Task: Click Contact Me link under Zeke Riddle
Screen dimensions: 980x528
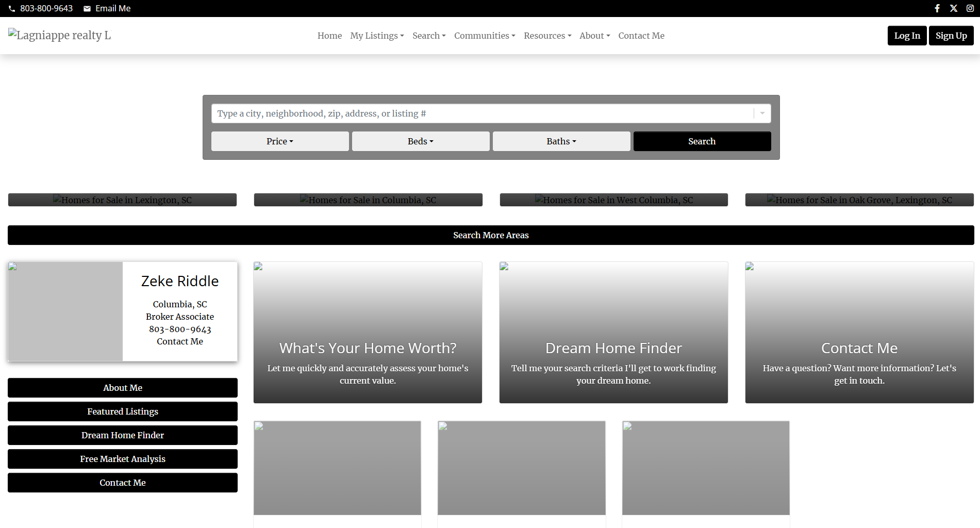Action: click(x=180, y=341)
